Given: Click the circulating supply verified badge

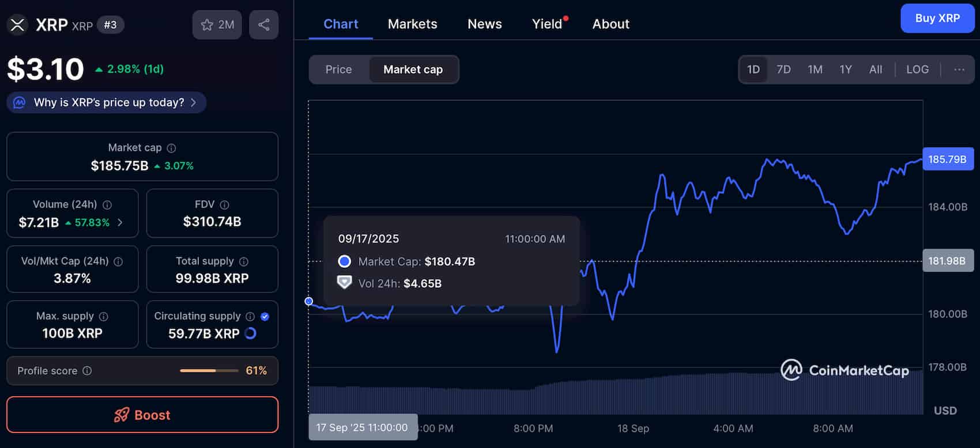Looking at the screenshot, I should [x=265, y=316].
